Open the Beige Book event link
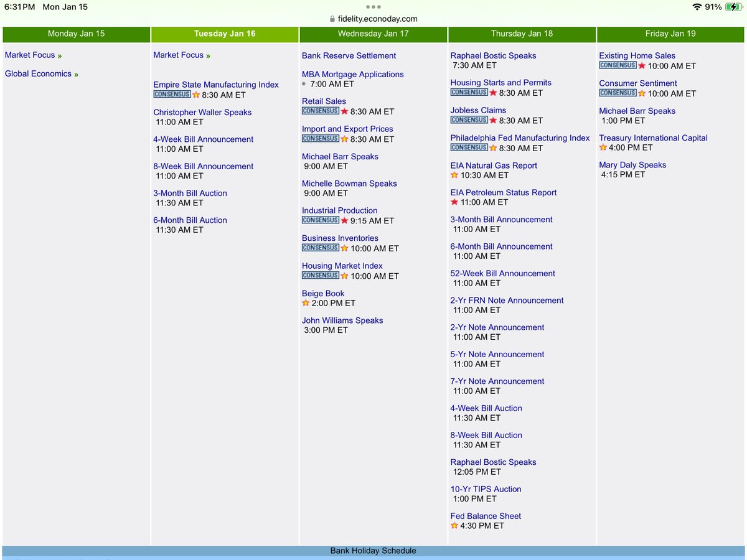This screenshot has width=747, height=560. (x=323, y=293)
